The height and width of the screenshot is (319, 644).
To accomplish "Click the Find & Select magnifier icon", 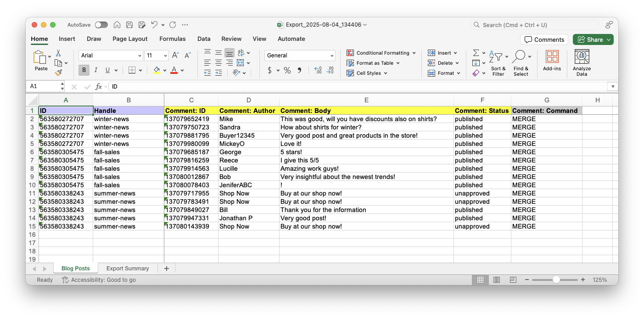I will tap(519, 57).
